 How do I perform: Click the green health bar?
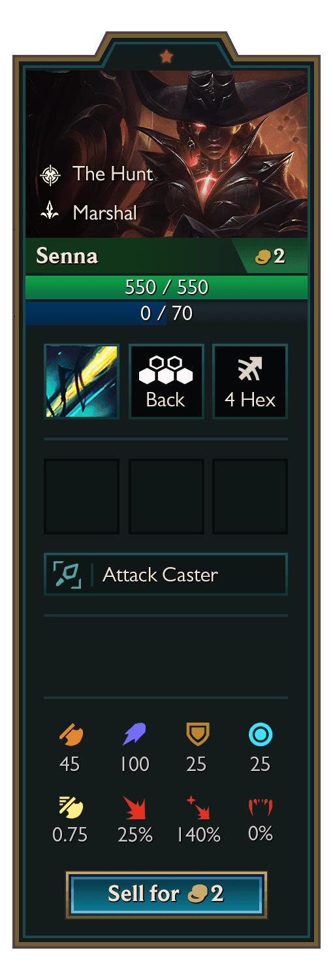pos(166,287)
